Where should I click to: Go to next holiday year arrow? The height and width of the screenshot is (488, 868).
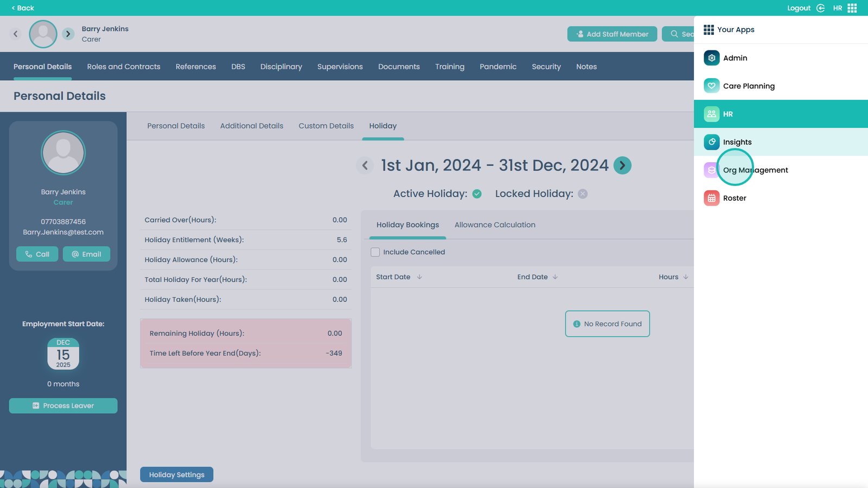click(622, 165)
